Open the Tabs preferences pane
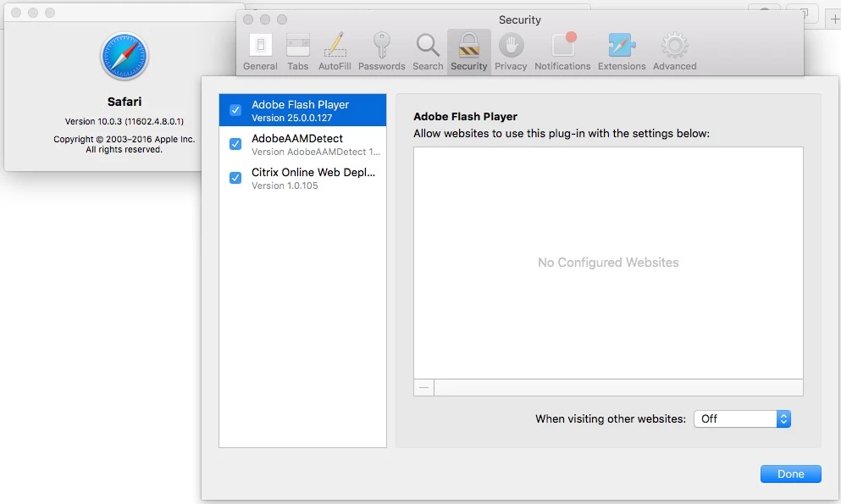The height and width of the screenshot is (504, 841). [297, 52]
